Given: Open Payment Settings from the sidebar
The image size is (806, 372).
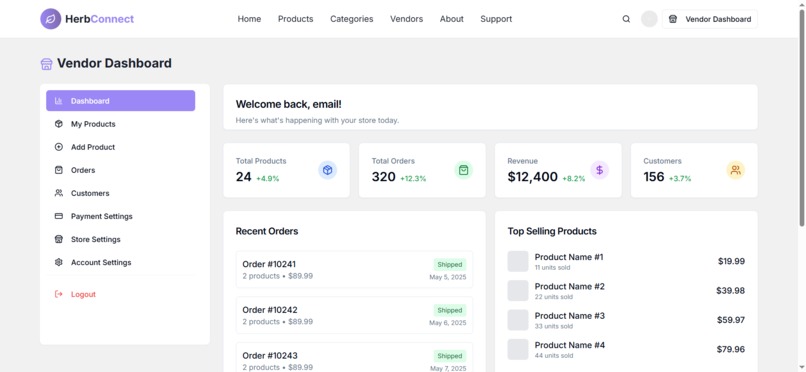Looking at the screenshot, I should (120, 216).
